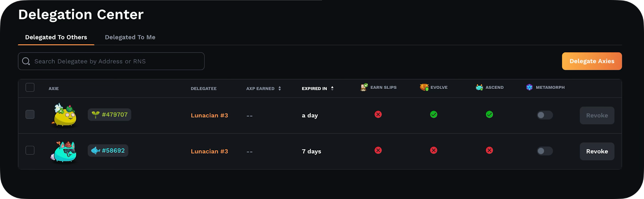Focus the Search Delegatee input field
644x199 pixels.
coord(111,61)
